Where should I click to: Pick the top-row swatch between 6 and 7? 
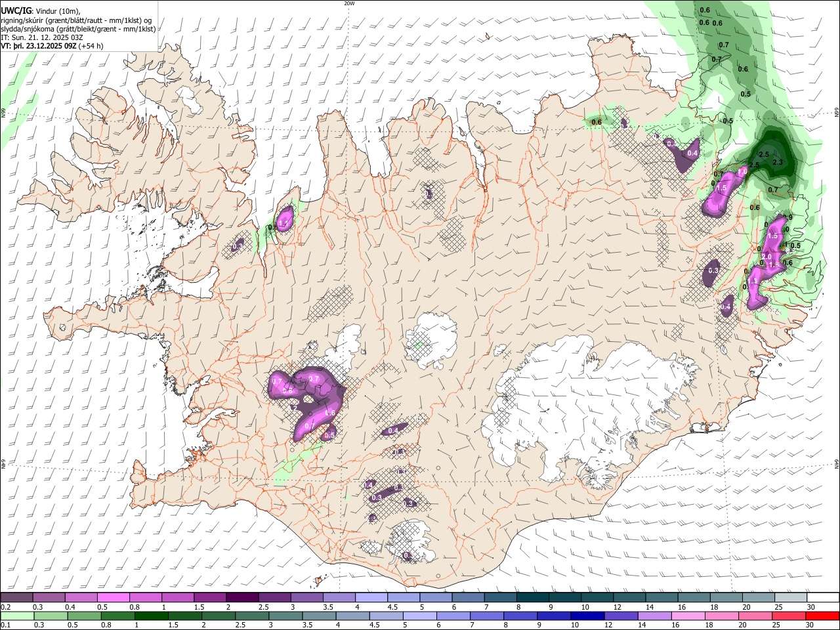tap(469, 597)
